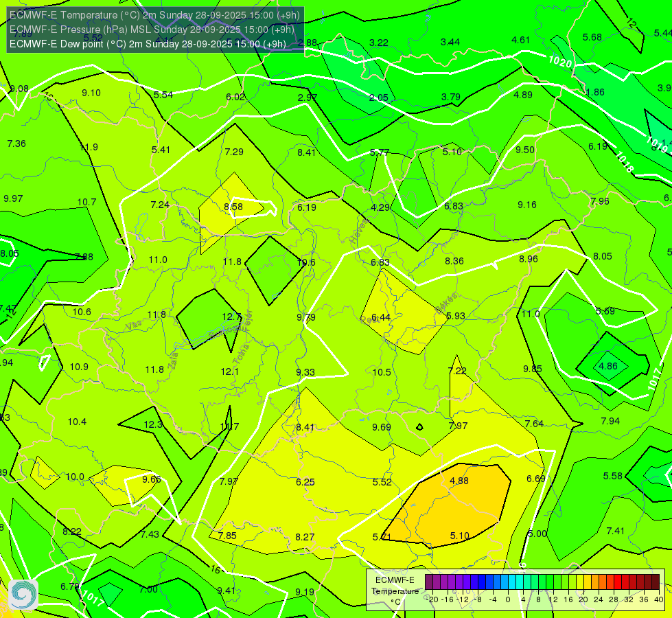This screenshot has height=618, width=672.
Task: Click the grid value 6.25
Action: (x=305, y=483)
